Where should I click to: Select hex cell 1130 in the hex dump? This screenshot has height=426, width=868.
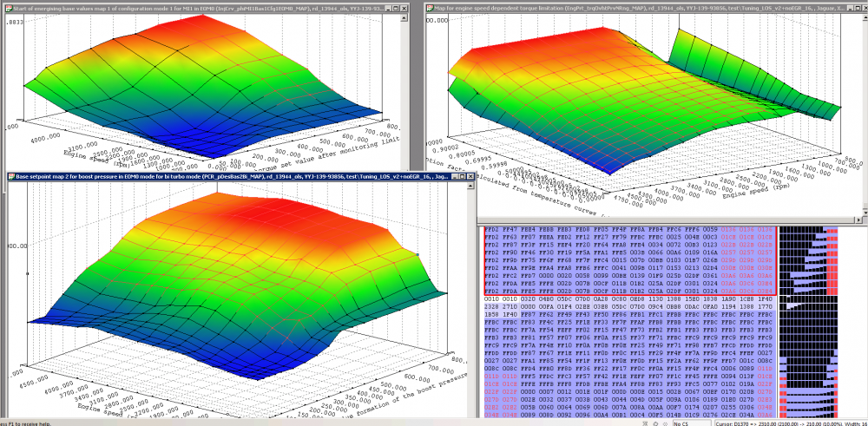tap(655, 298)
